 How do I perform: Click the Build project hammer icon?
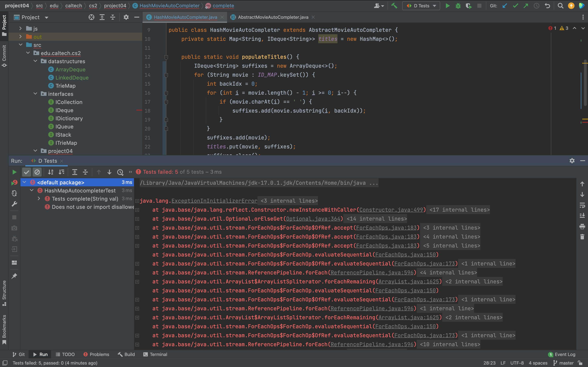[394, 6]
